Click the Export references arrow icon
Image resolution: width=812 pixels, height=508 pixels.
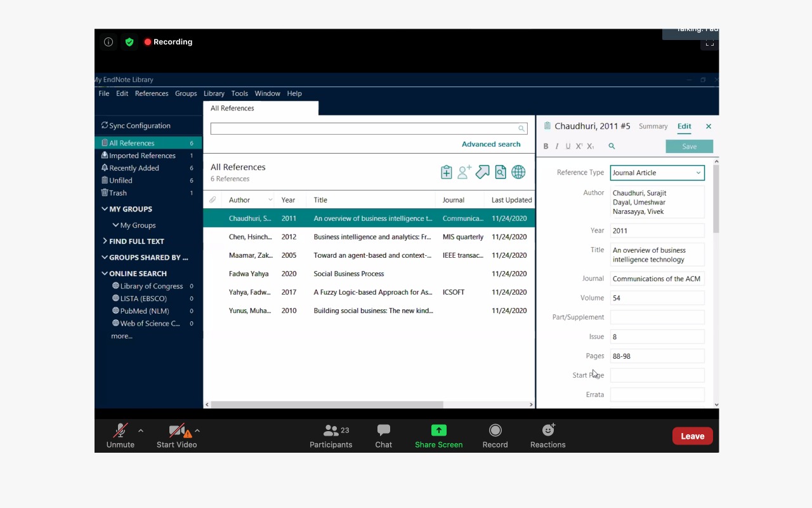coord(482,172)
